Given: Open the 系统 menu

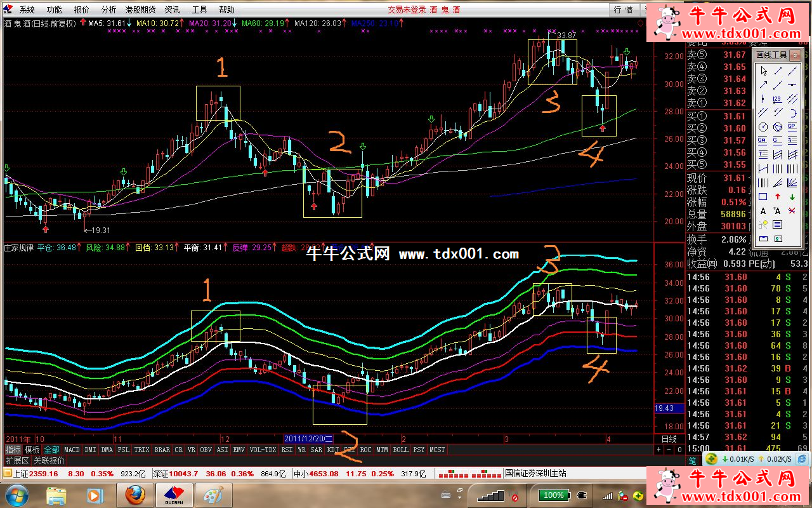Looking at the screenshot, I should [x=27, y=10].
